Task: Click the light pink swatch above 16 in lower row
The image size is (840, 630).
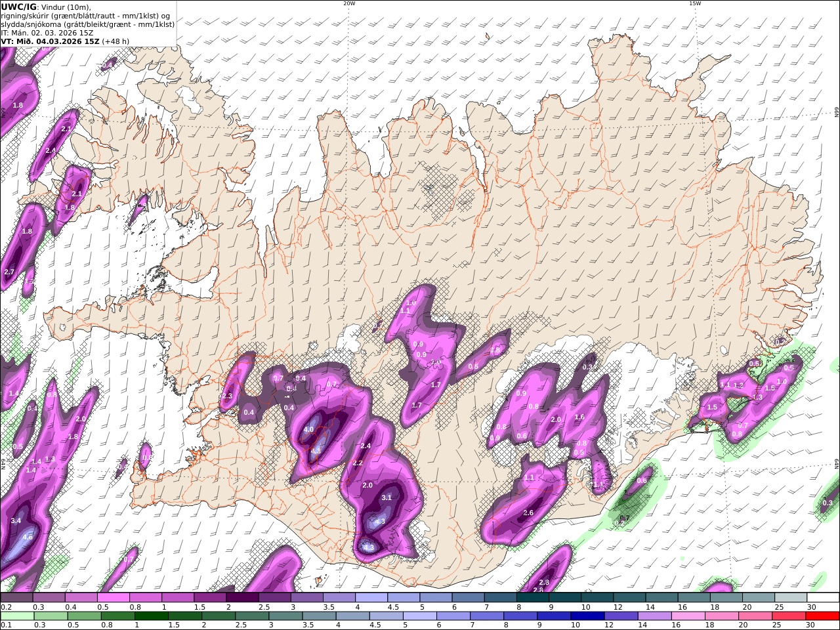Action: coord(688,616)
